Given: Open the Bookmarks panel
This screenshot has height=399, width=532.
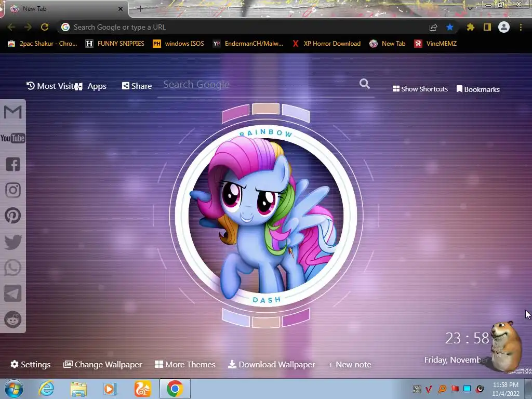Looking at the screenshot, I should tap(478, 89).
